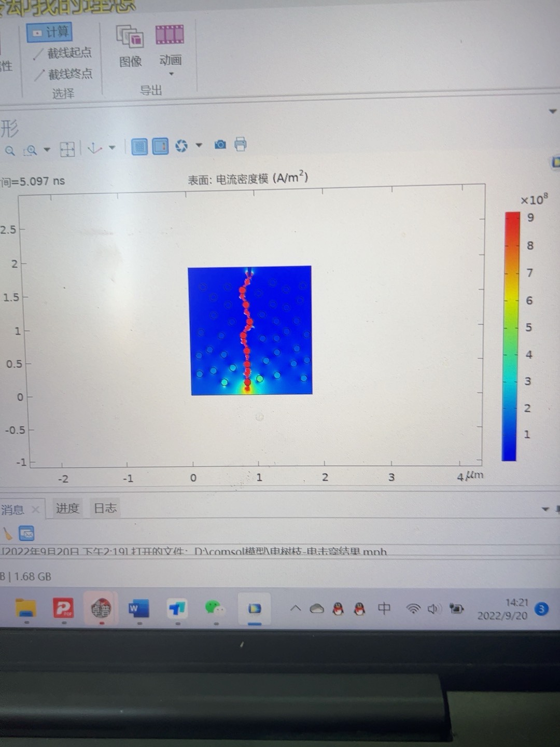Viewport: 560px width, 747px height.
Task: Click the opened-file log message line
Action: click(194, 551)
